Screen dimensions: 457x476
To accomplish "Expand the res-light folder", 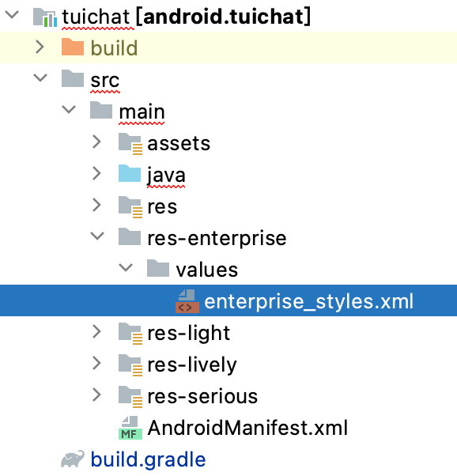I will (x=96, y=331).
